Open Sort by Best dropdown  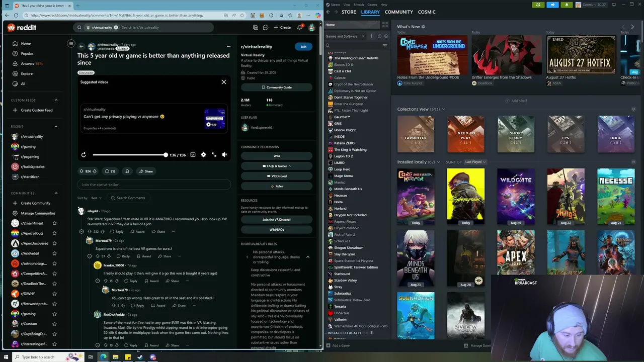tap(96, 198)
